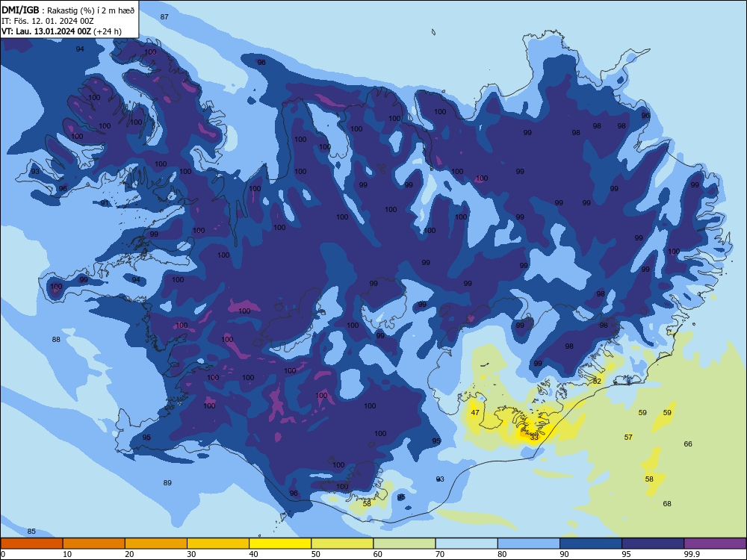747x560 pixels.
Task: Pick the 50–60 pale yellow legend swatch
Action: coord(342,544)
